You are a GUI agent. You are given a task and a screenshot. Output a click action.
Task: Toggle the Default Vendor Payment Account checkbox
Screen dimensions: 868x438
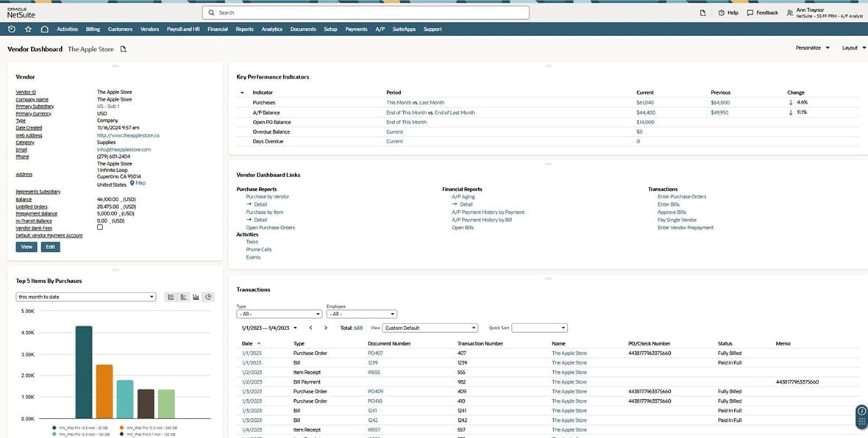coord(100,227)
